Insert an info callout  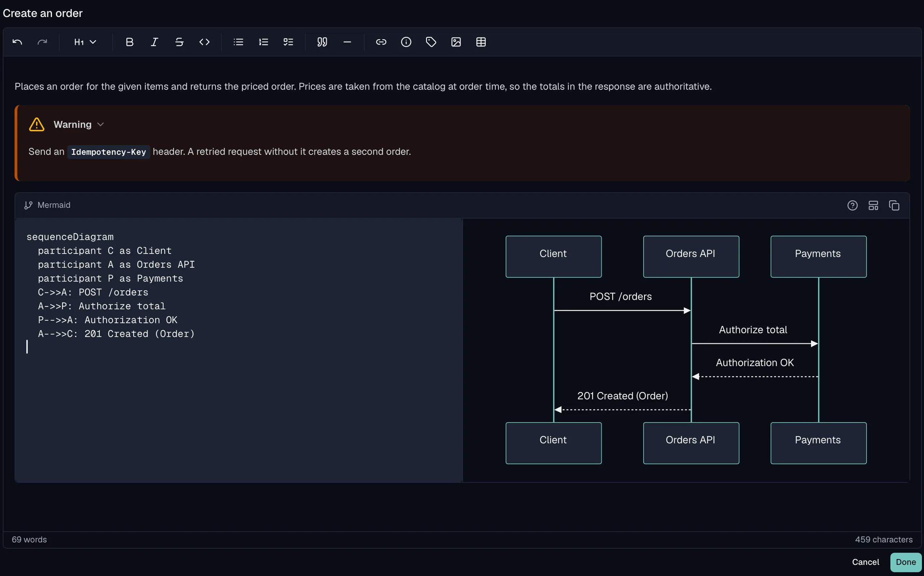406,42
